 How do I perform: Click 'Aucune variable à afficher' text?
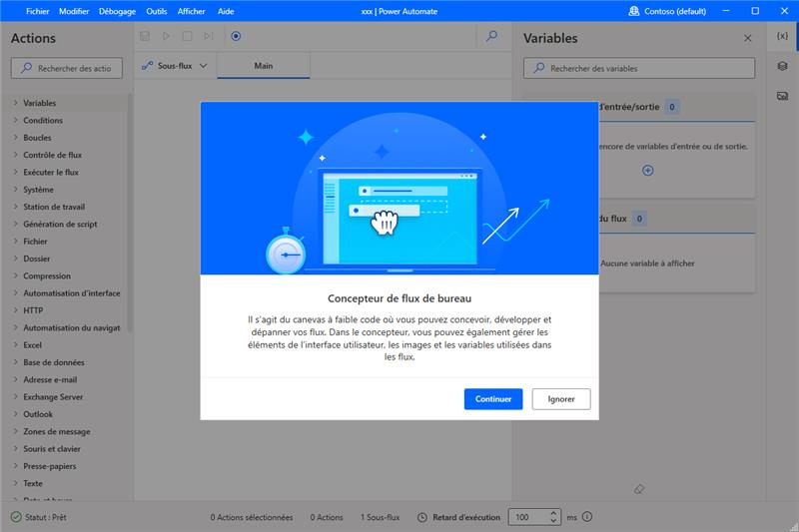[647, 264]
